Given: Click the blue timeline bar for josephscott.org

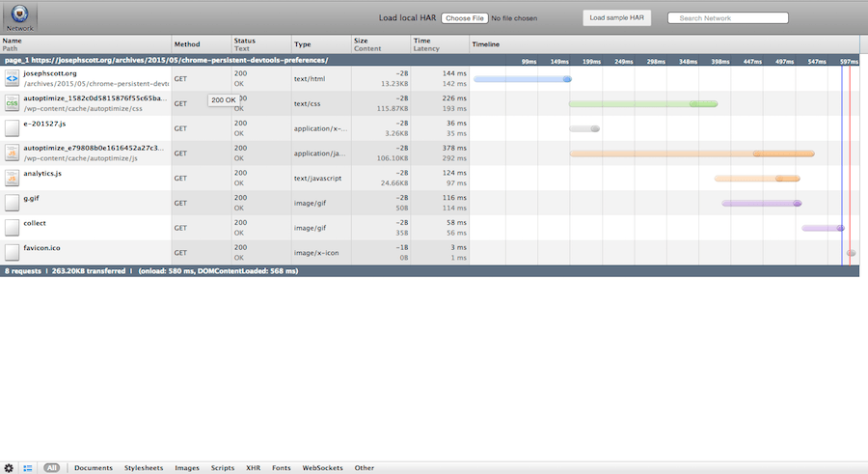Looking at the screenshot, I should coord(522,79).
